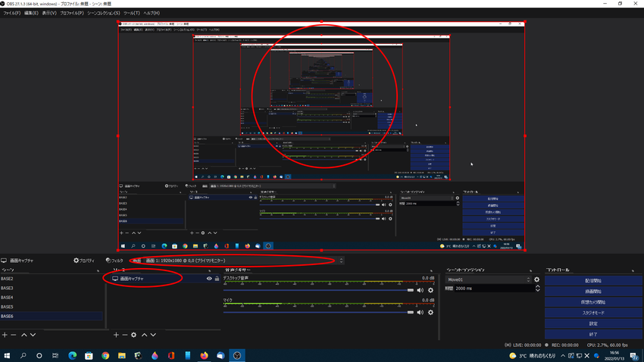Viewport: 644px width, 362px height.
Task: Toggle visibility eye of 画面キャプチャ source
Action: click(209, 279)
